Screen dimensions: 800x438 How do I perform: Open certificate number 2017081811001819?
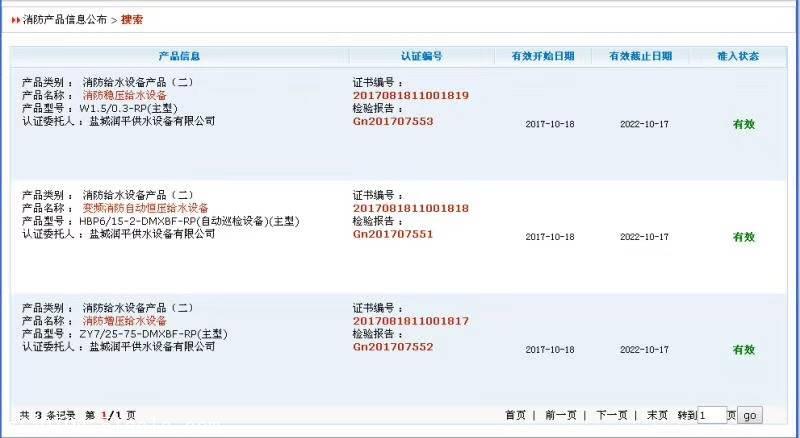410,95
